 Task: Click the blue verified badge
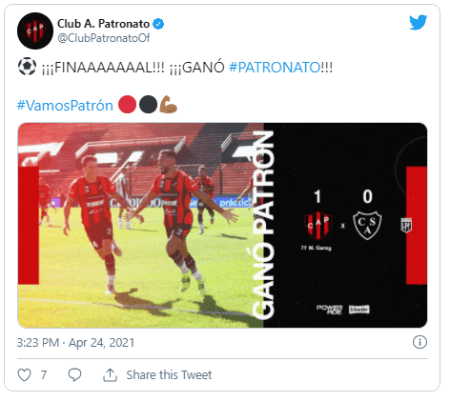(x=158, y=24)
